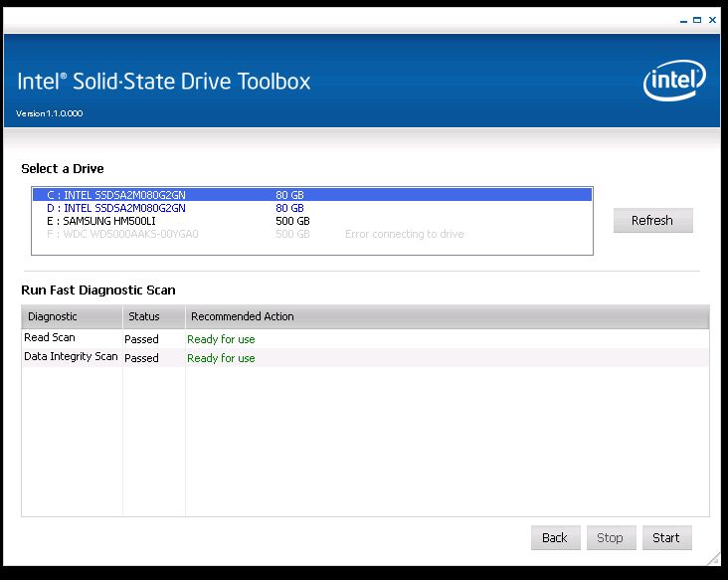Click Data Integrity Scan 'Ready for use' text

pyautogui.click(x=221, y=358)
